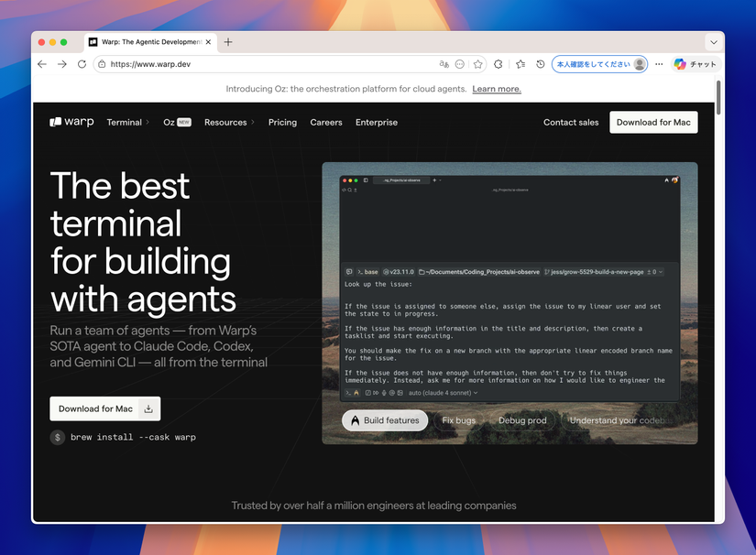This screenshot has width=756, height=555.
Task: Open a new browser tab
Action: pyautogui.click(x=228, y=42)
